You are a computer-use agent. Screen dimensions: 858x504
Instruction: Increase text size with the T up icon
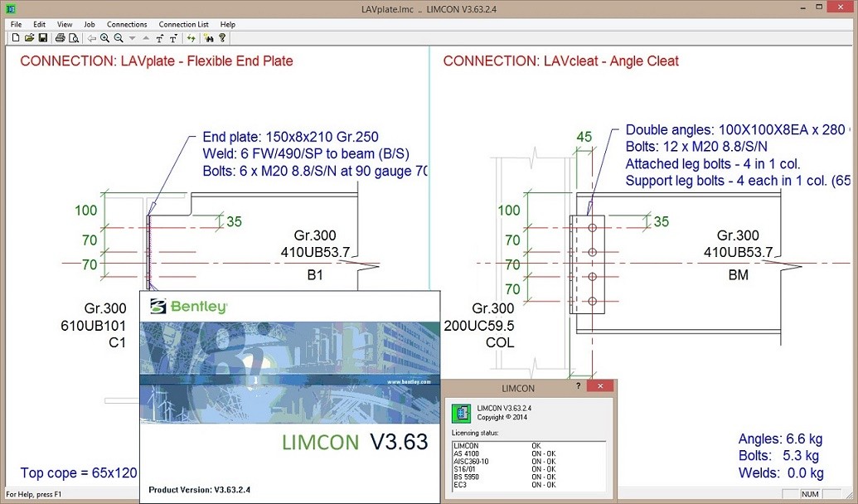(x=159, y=38)
